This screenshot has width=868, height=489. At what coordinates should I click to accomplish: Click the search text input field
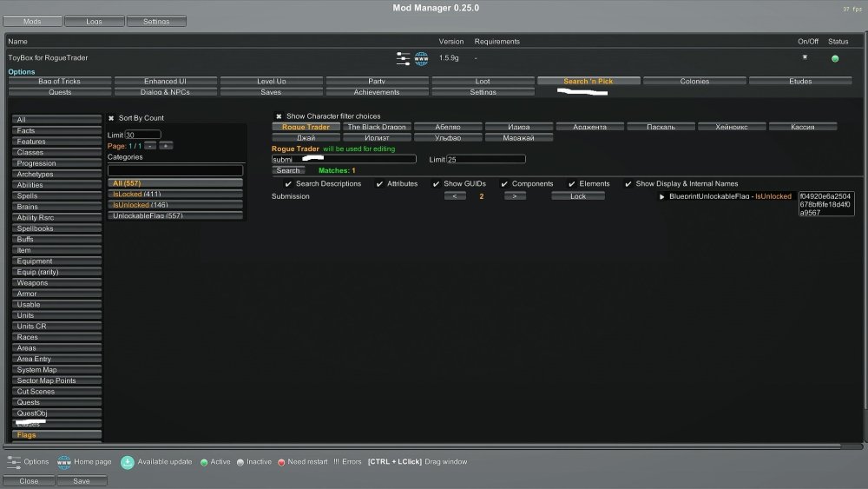(344, 160)
